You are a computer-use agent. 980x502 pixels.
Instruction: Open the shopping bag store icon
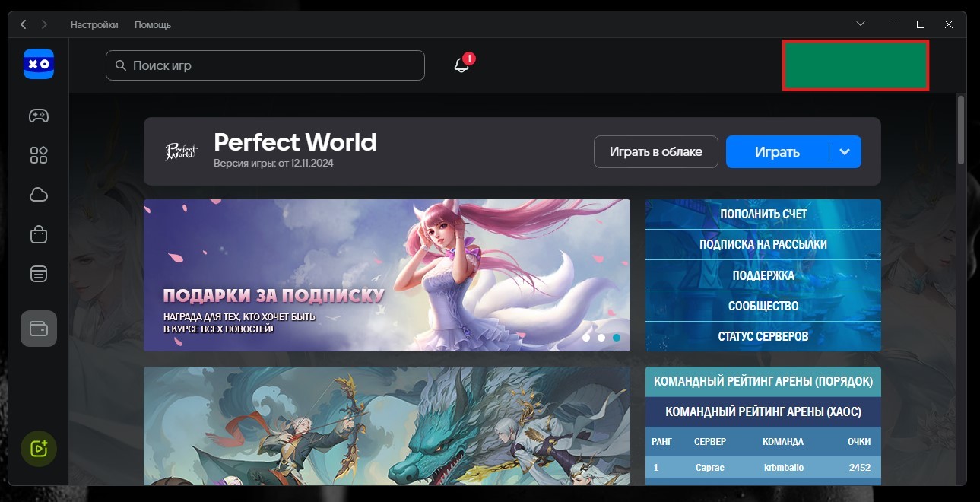[x=39, y=234]
